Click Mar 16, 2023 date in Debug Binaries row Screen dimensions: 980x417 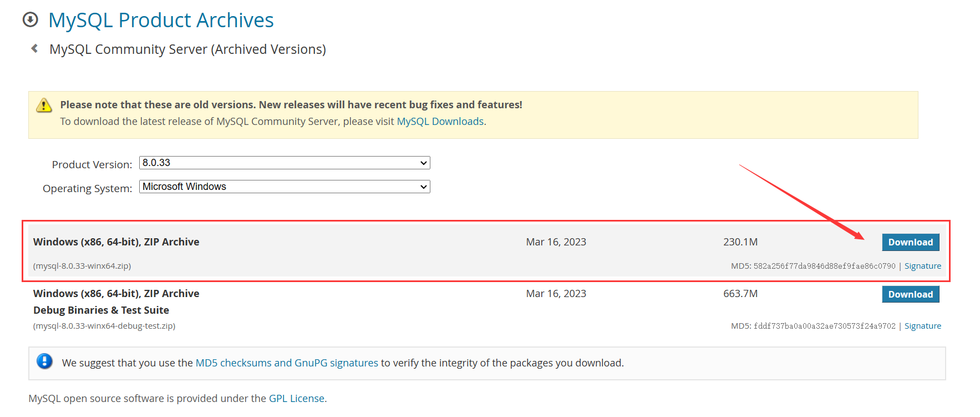point(556,294)
